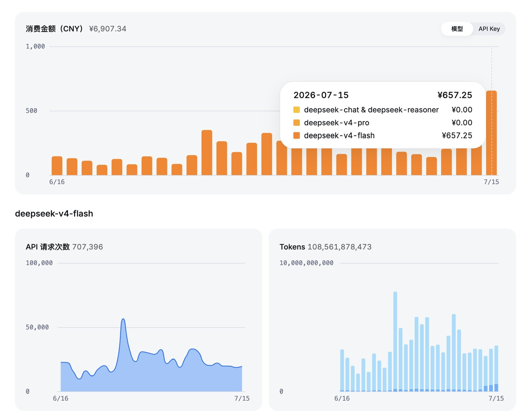Switch to the API Key view
530x420 pixels.
[489, 29]
